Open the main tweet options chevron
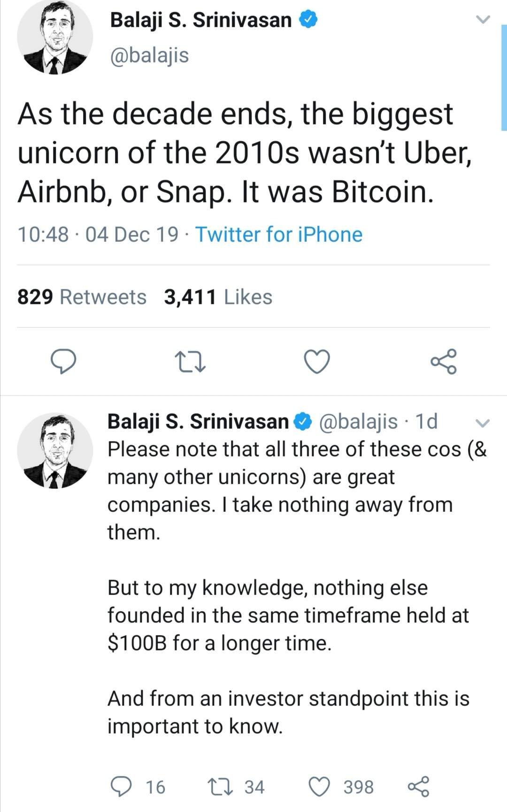This screenshot has height=812, width=507. pyautogui.click(x=483, y=20)
